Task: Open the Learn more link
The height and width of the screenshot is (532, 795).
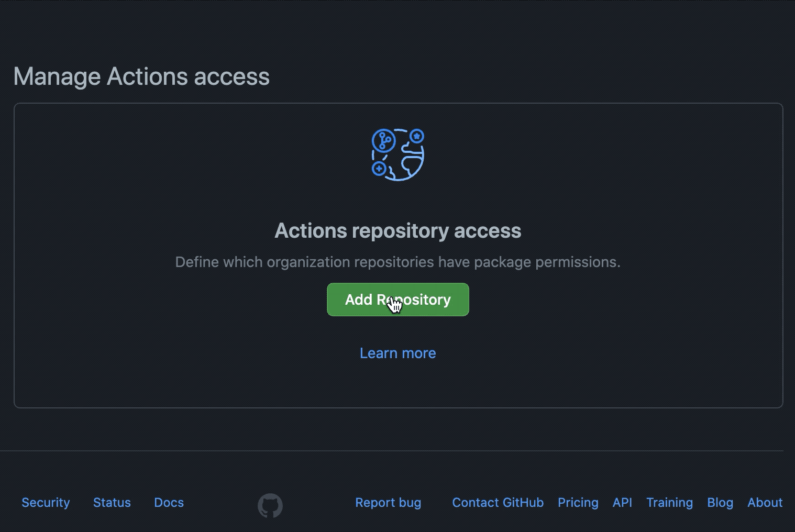Action: pos(397,353)
